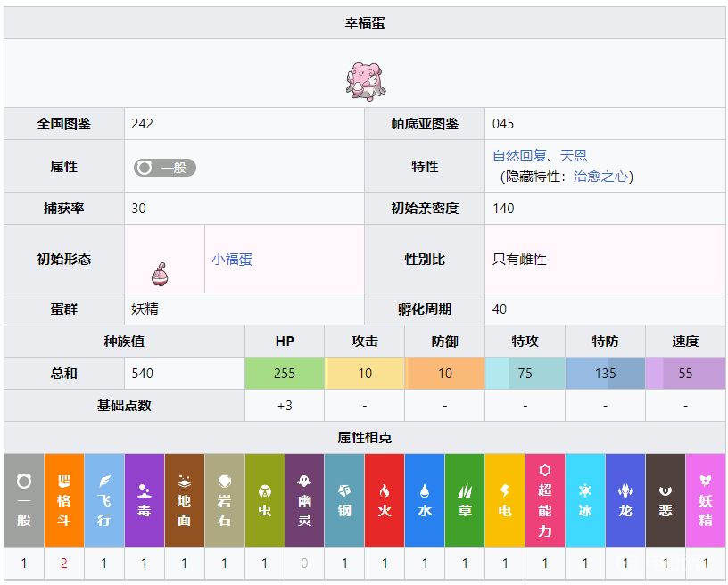The height and width of the screenshot is (585, 728).
Task: Click the capture rate value 30
Action: pyautogui.click(x=138, y=209)
